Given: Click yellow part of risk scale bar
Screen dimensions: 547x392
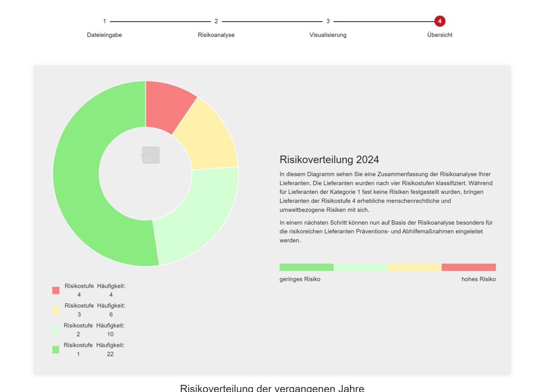Looking at the screenshot, I should 414,267.
